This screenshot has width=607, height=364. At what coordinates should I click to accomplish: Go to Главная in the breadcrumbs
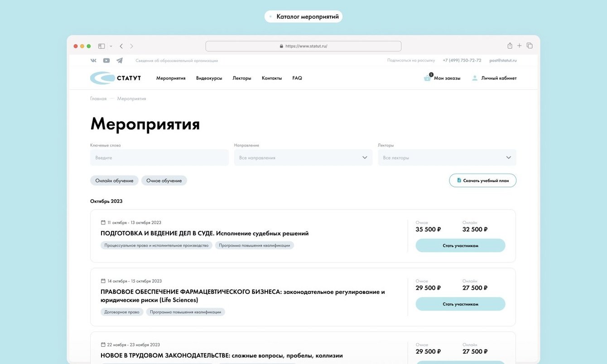point(98,99)
